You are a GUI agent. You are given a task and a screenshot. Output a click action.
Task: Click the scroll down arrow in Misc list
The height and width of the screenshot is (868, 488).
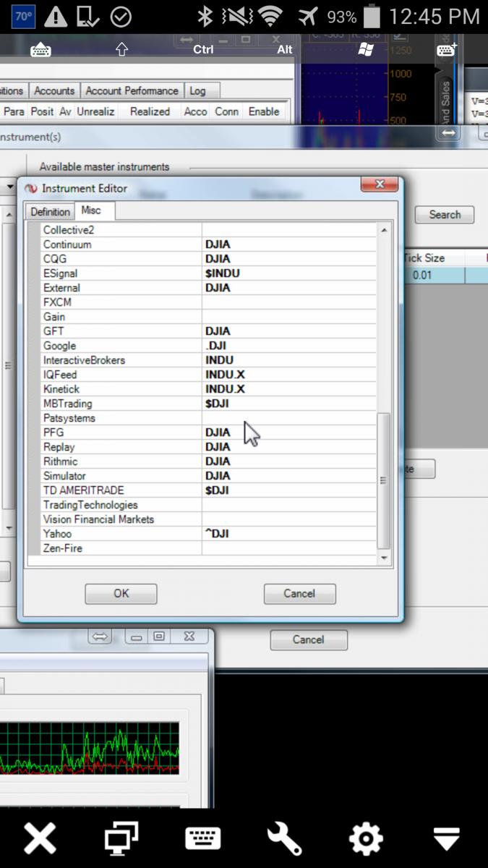click(x=384, y=558)
